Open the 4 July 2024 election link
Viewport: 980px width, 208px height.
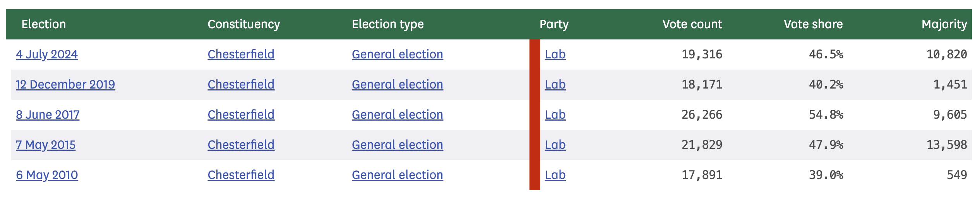pyautogui.click(x=47, y=55)
